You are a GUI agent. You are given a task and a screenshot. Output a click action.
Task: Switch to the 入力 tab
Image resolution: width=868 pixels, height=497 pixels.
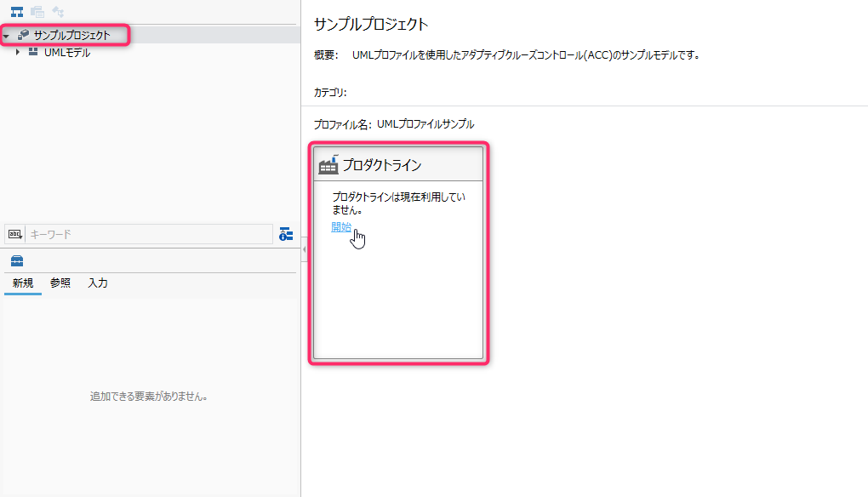click(96, 283)
